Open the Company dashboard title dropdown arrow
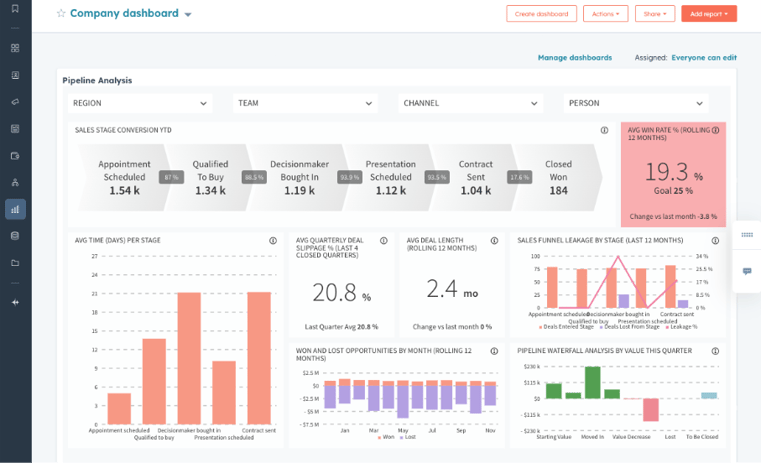Image resolution: width=761 pixels, height=463 pixels. pos(188,15)
